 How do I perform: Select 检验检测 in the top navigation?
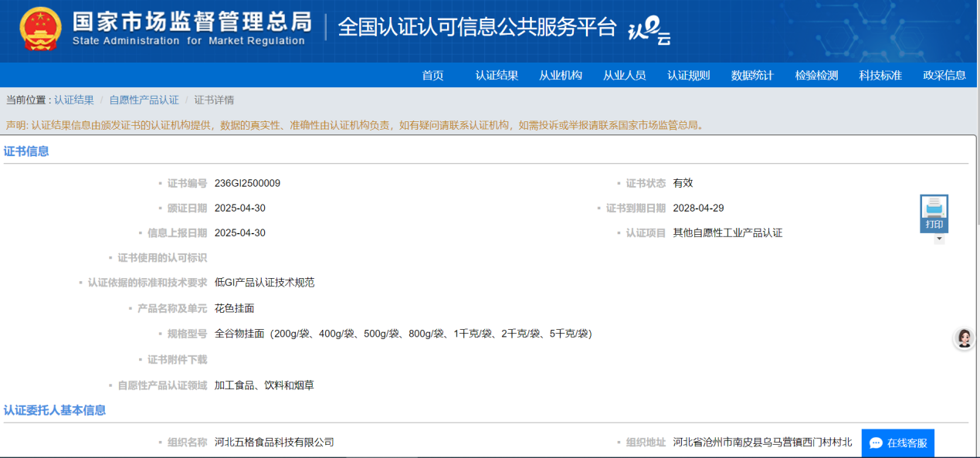[x=816, y=76]
